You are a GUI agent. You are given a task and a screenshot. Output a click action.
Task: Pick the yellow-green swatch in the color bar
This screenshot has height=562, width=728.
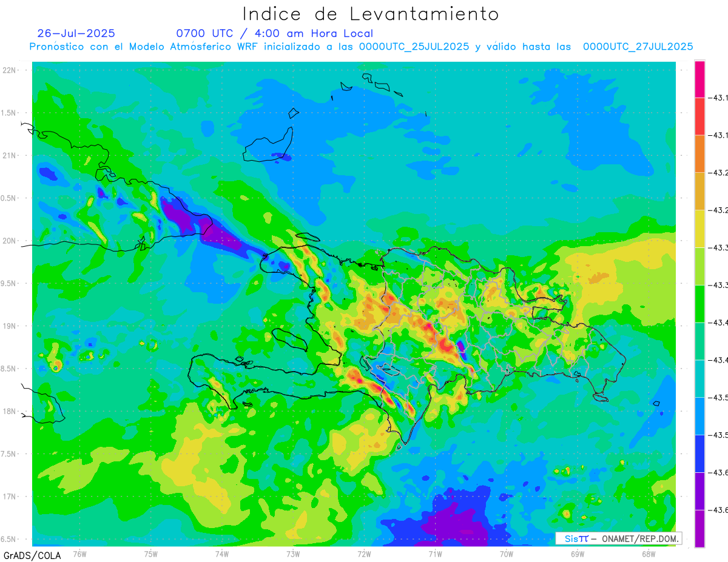click(699, 266)
